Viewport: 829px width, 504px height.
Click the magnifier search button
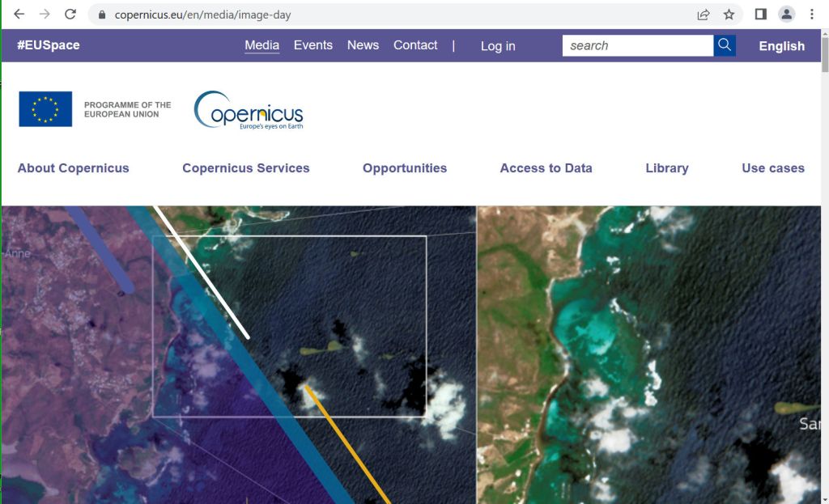(x=725, y=45)
